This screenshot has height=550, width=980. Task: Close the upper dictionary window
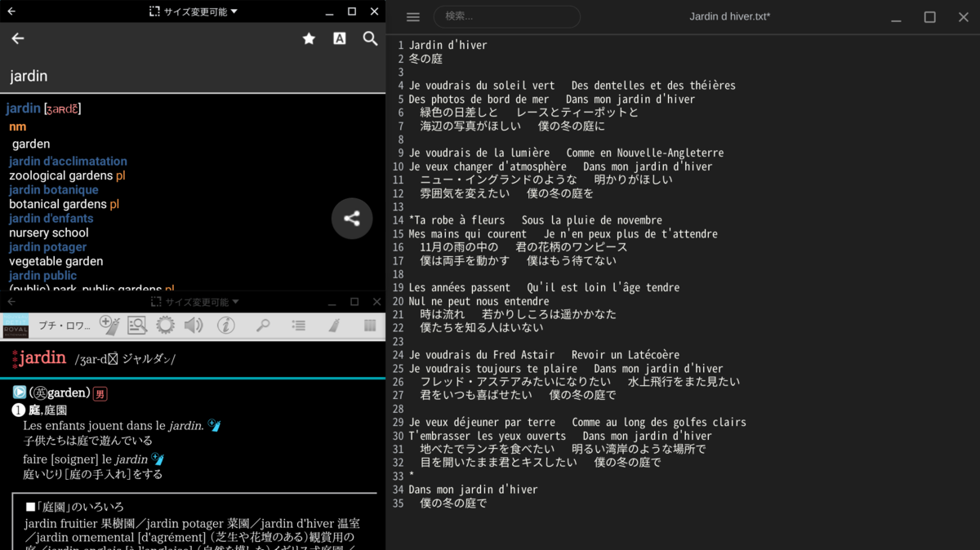pos(374,11)
